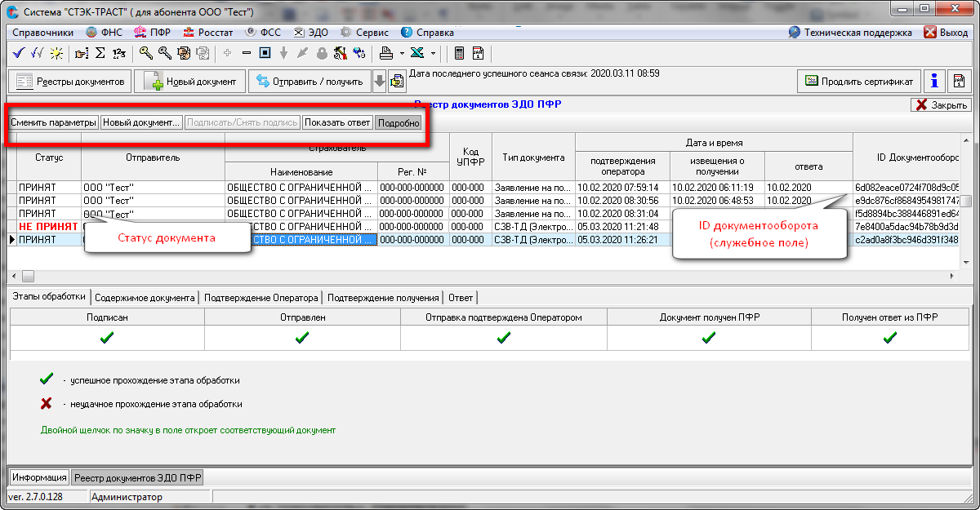
Task: Click Продлить сертификат button
Action: coord(859,81)
